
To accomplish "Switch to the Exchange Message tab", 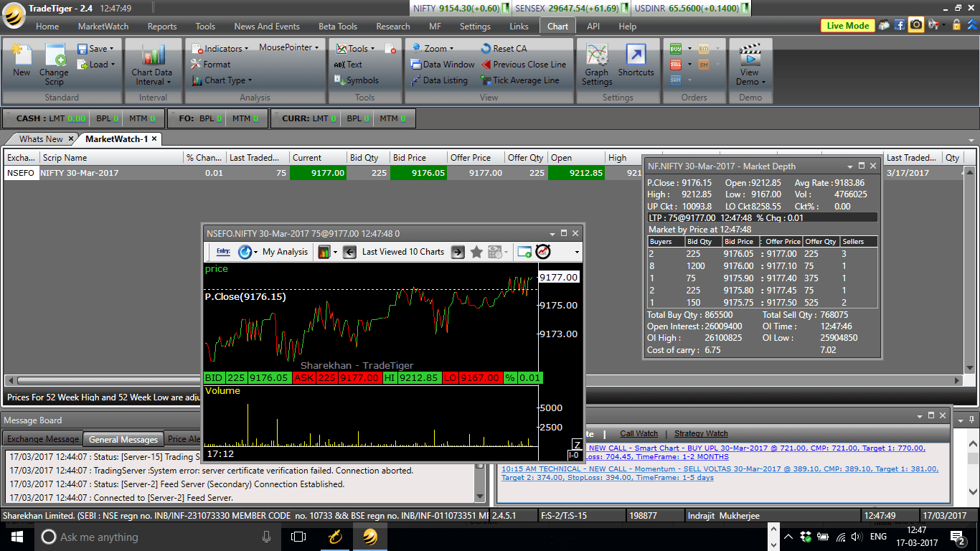I will 43,439.
